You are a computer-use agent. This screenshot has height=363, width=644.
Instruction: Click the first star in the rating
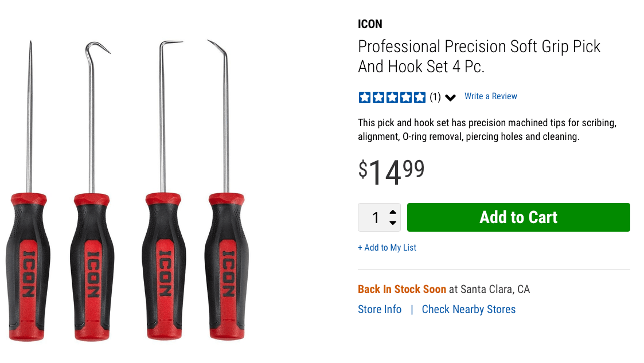(364, 97)
